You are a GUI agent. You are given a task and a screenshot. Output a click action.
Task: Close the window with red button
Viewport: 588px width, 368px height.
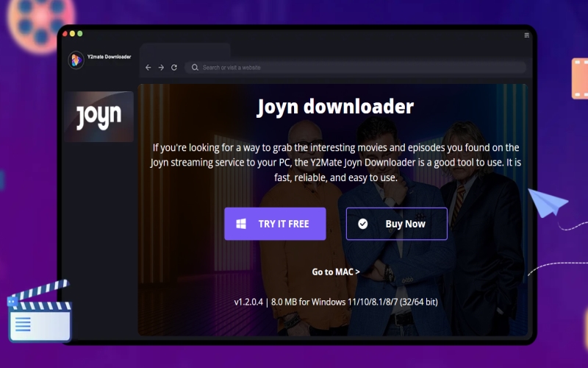tap(65, 34)
